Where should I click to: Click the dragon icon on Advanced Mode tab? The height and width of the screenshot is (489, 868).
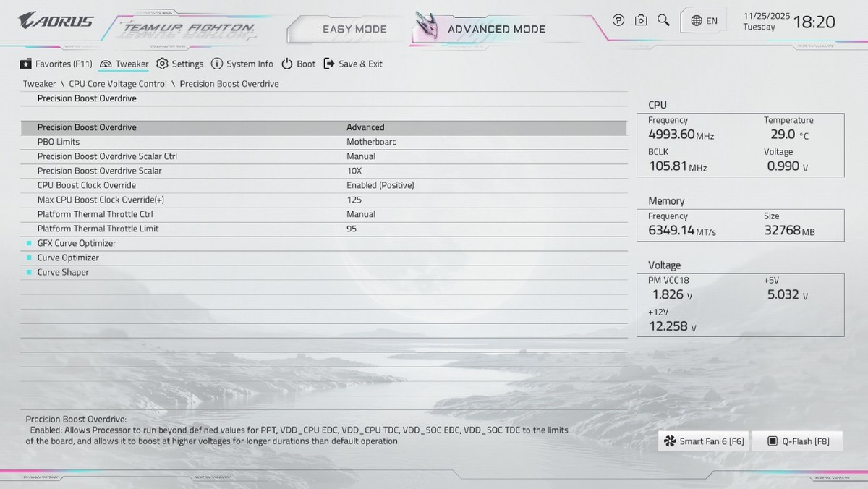click(x=427, y=27)
